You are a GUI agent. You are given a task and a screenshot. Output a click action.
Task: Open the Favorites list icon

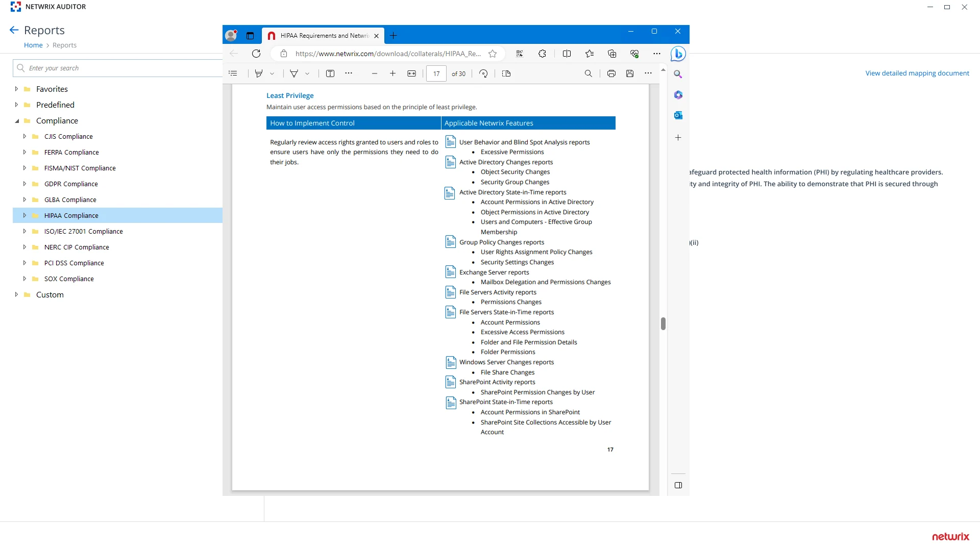pyautogui.click(x=590, y=54)
